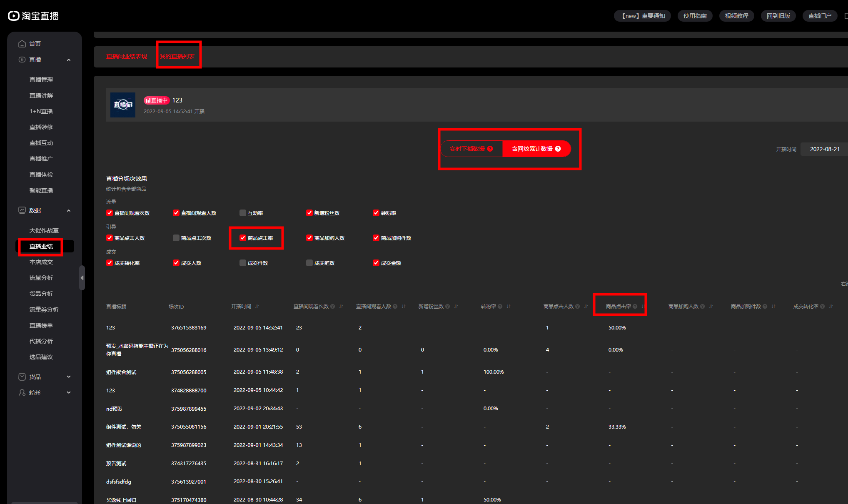Viewport: 848px width, 504px height.
Task: Click the 直播间 thumbnail of live 123
Action: 123,105
